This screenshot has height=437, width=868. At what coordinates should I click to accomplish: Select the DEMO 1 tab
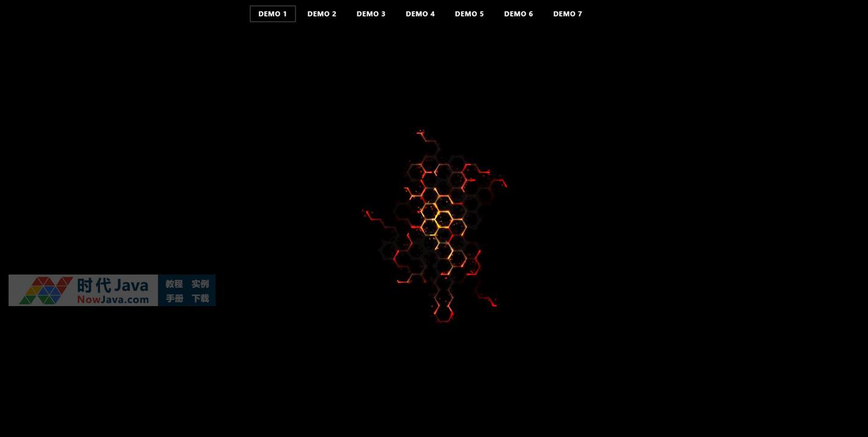272,14
